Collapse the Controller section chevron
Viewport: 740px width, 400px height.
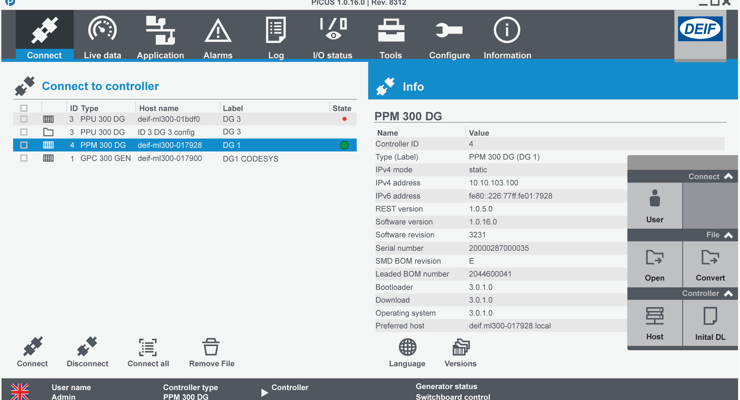[x=728, y=294]
